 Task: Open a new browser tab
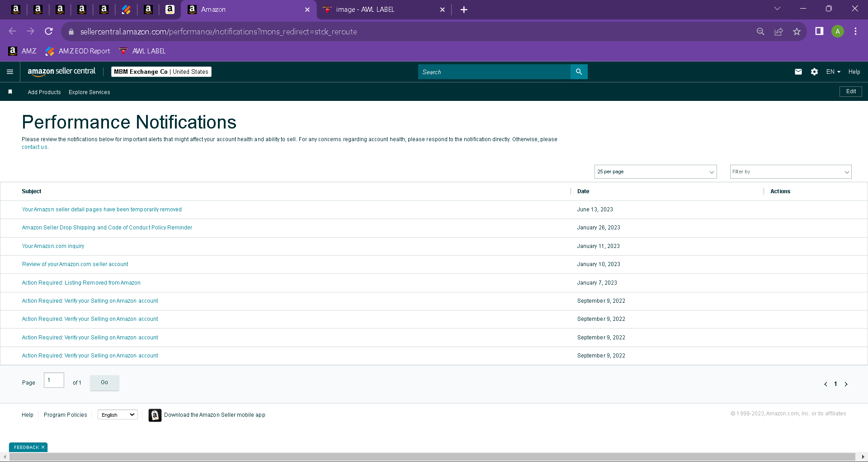(464, 10)
